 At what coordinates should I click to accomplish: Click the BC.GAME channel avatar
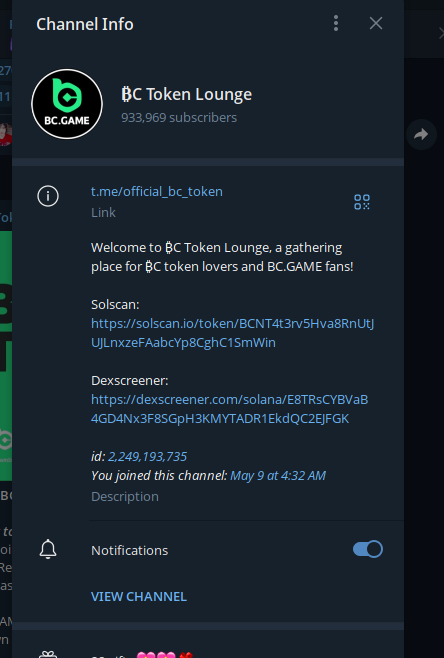coord(67,104)
